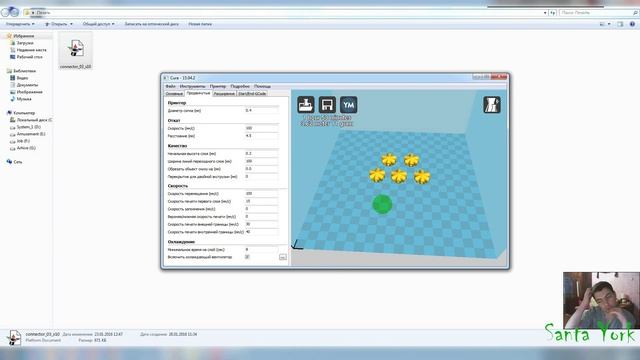Open the Принтер menu in Cura

[218, 87]
